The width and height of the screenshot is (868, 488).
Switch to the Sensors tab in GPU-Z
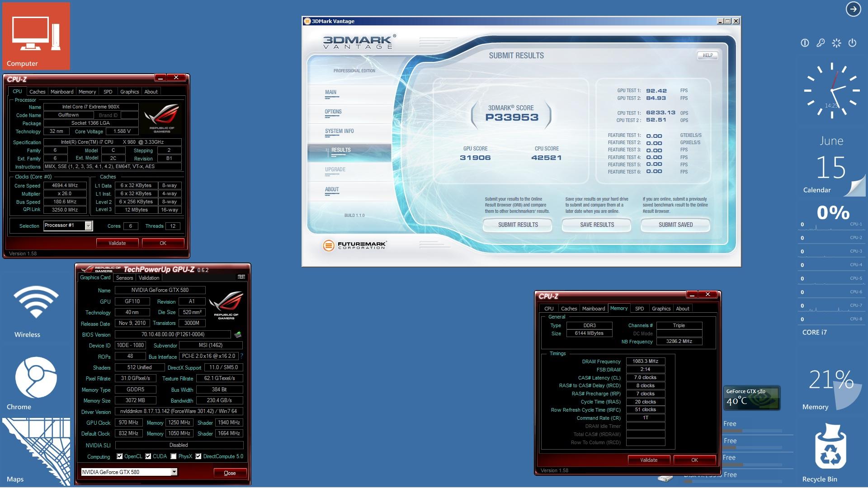(x=124, y=278)
